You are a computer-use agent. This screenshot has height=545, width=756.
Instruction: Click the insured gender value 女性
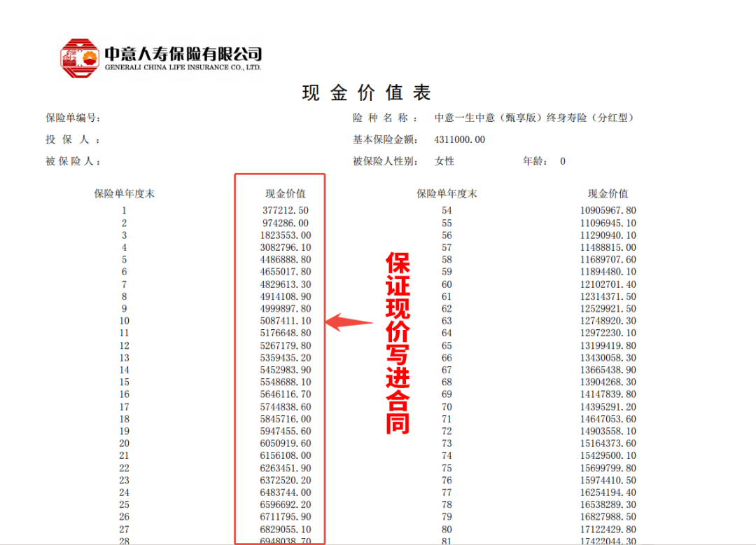pos(444,161)
